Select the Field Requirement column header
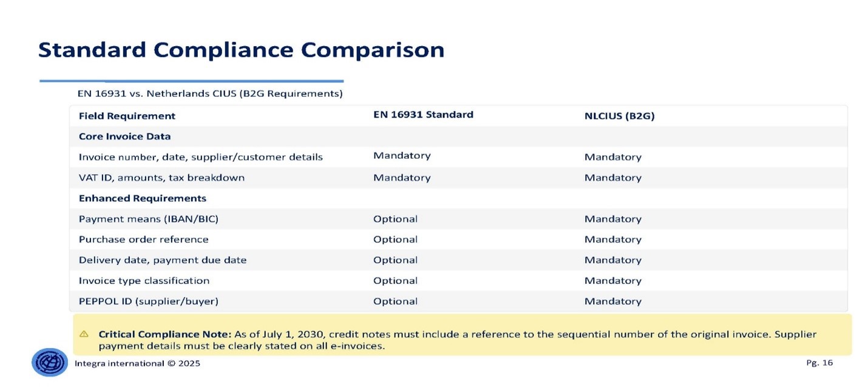 point(127,116)
